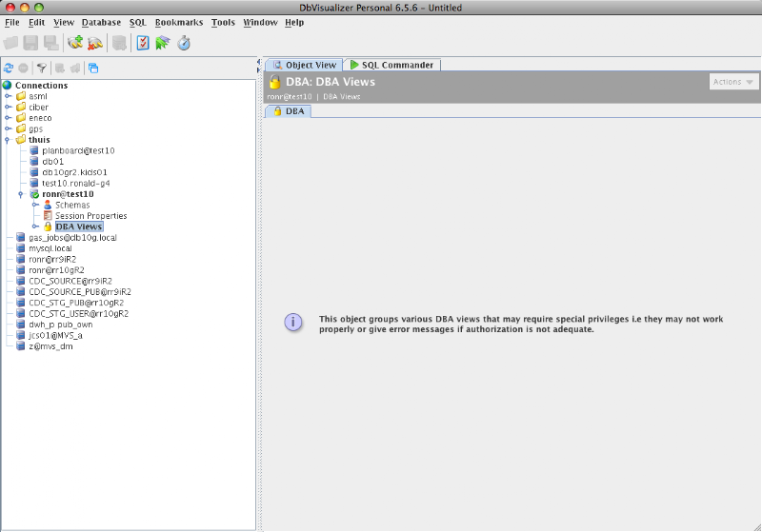This screenshot has height=532, width=762.
Task: Click the split pane collapse arrows
Action: (x=258, y=66)
